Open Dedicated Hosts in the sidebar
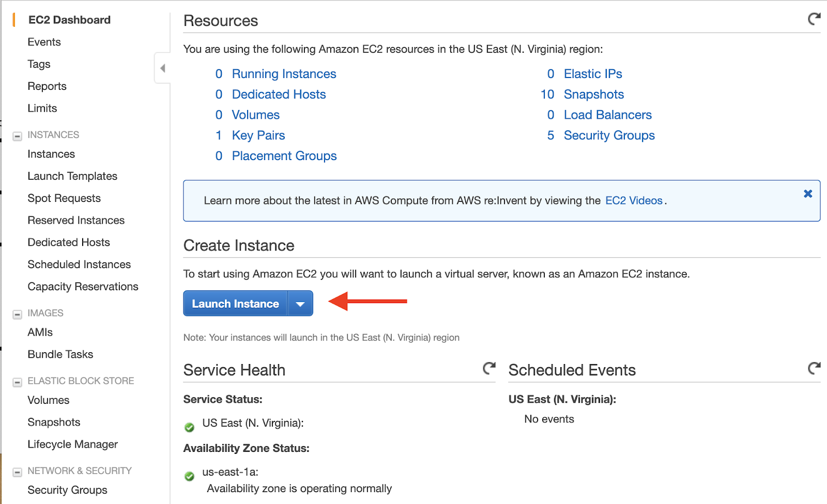The width and height of the screenshot is (827, 504). [x=69, y=242]
